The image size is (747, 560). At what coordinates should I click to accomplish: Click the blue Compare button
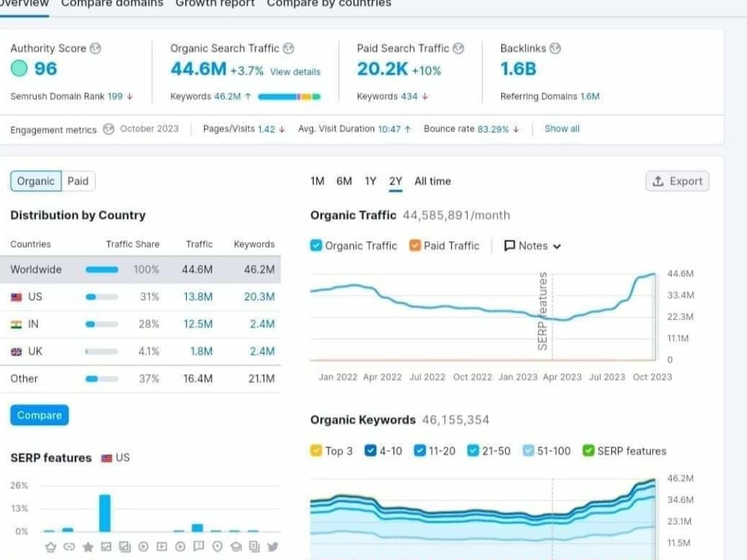click(40, 415)
